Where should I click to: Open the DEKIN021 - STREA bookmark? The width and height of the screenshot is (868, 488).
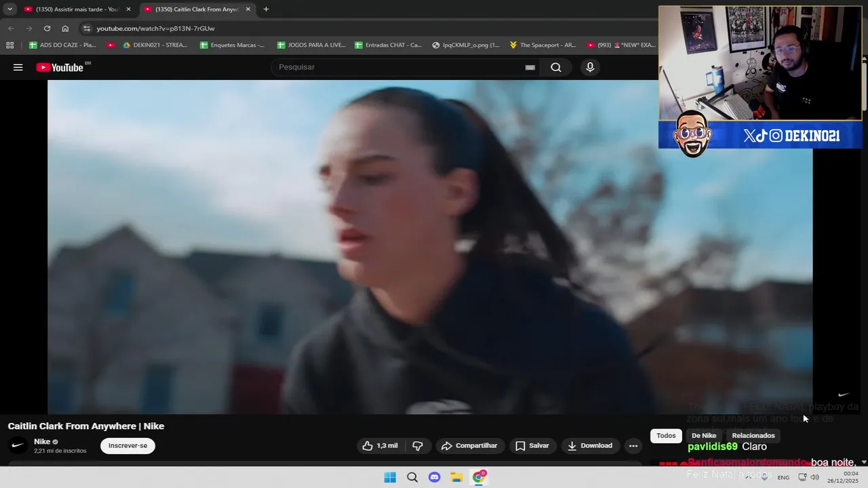click(155, 45)
